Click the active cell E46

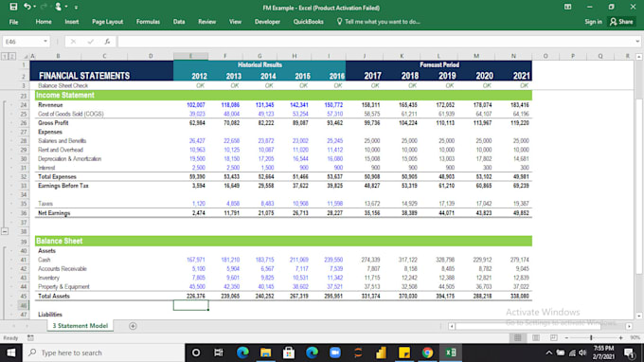pyautogui.click(x=190, y=305)
